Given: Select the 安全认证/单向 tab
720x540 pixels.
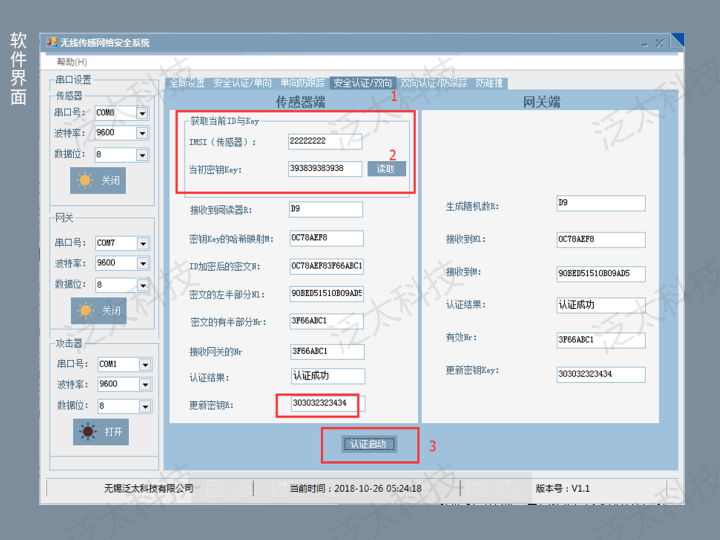Looking at the screenshot, I should 242,83.
